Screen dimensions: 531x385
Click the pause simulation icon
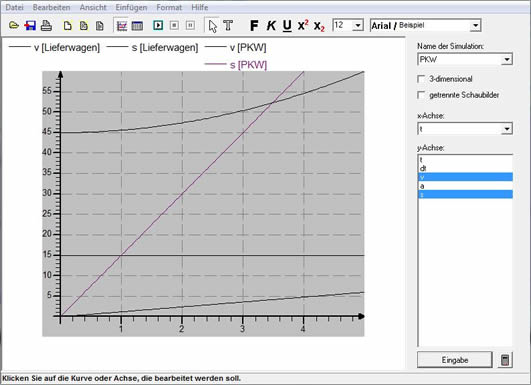190,25
